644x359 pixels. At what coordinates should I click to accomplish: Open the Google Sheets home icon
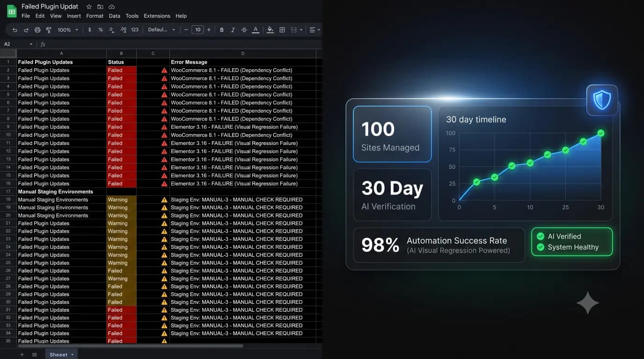(12, 11)
